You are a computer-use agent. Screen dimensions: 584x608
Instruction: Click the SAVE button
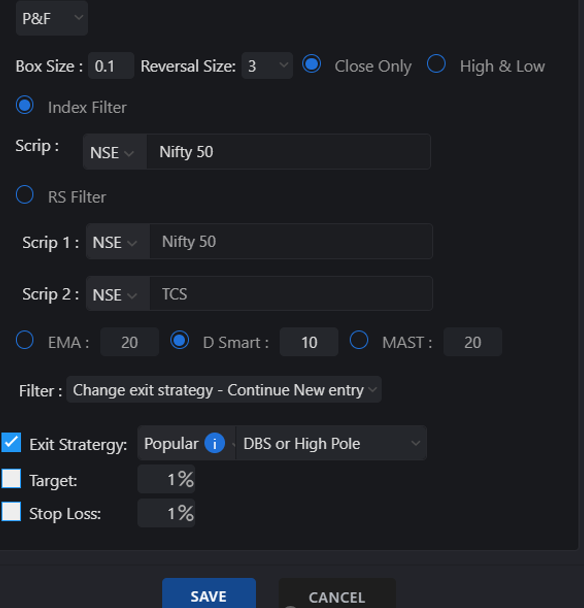tap(209, 594)
